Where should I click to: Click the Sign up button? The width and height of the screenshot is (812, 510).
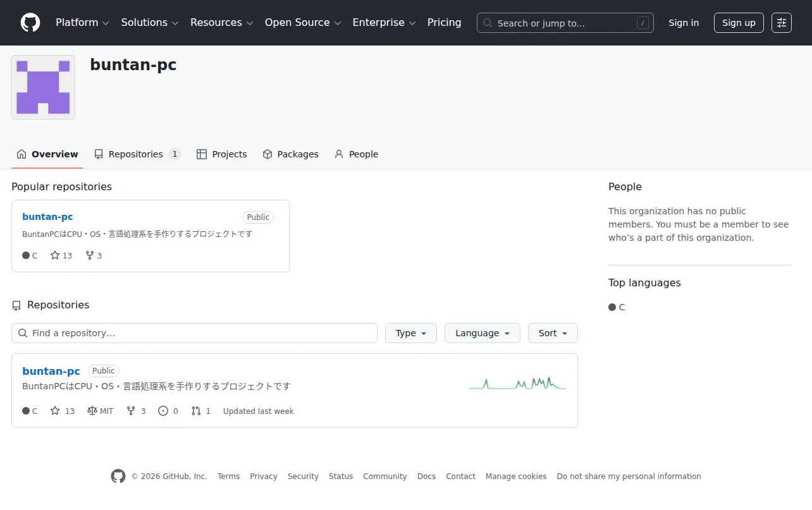[739, 23]
